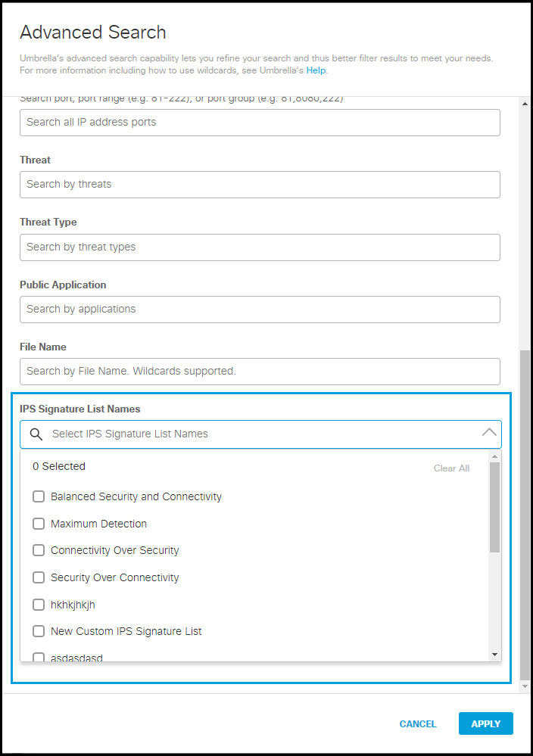The width and height of the screenshot is (533, 756).
Task: Click the dialog scrollbar up arrow
Action: 525,102
